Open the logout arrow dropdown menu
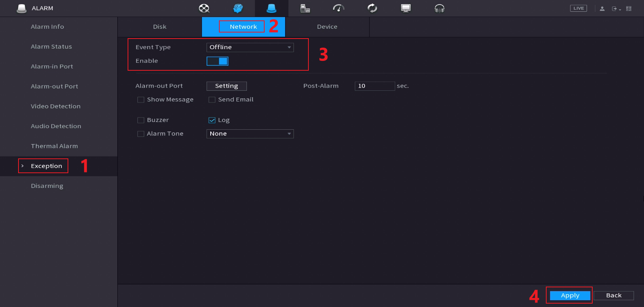 coord(616,9)
